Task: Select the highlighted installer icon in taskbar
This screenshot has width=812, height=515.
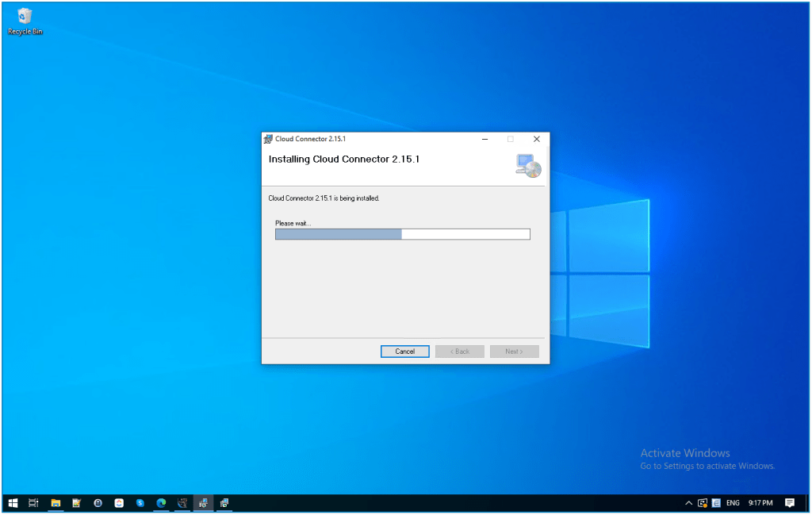Action: (x=203, y=502)
